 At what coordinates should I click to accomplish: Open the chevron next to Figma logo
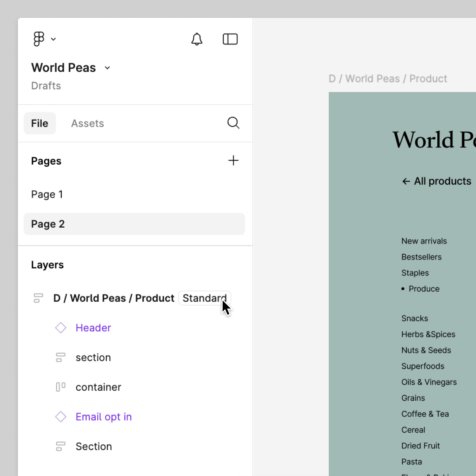(x=53, y=39)
